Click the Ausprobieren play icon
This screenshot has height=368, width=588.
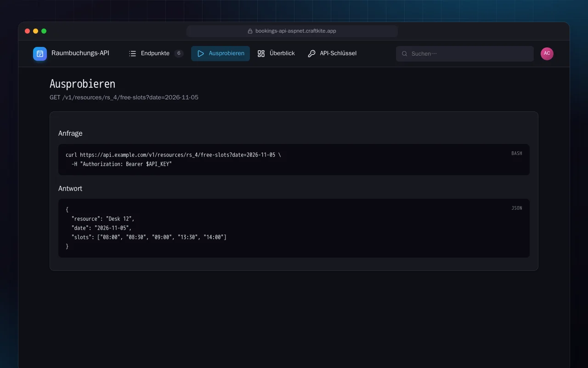point(201,53)
